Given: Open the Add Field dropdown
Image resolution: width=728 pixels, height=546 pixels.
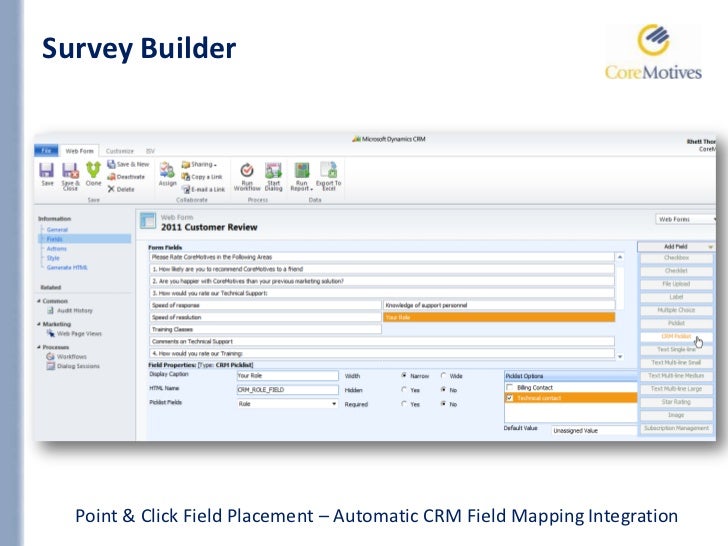Looking at the screenshot, I should click(x=676, y=247).
